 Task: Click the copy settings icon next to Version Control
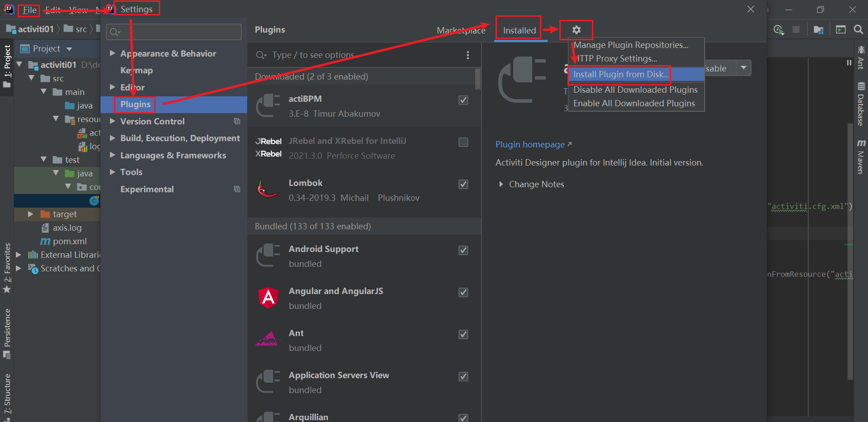tap(237, 121)
